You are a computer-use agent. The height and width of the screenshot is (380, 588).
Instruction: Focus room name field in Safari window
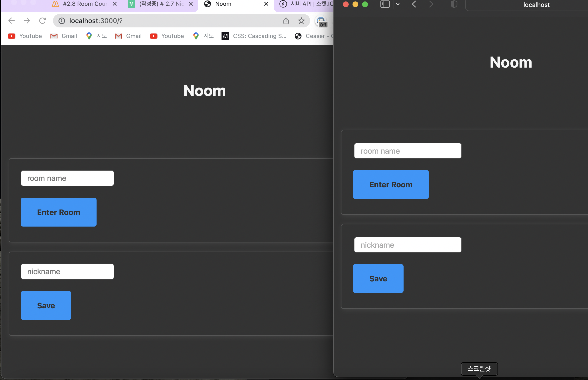pos(407,151)
